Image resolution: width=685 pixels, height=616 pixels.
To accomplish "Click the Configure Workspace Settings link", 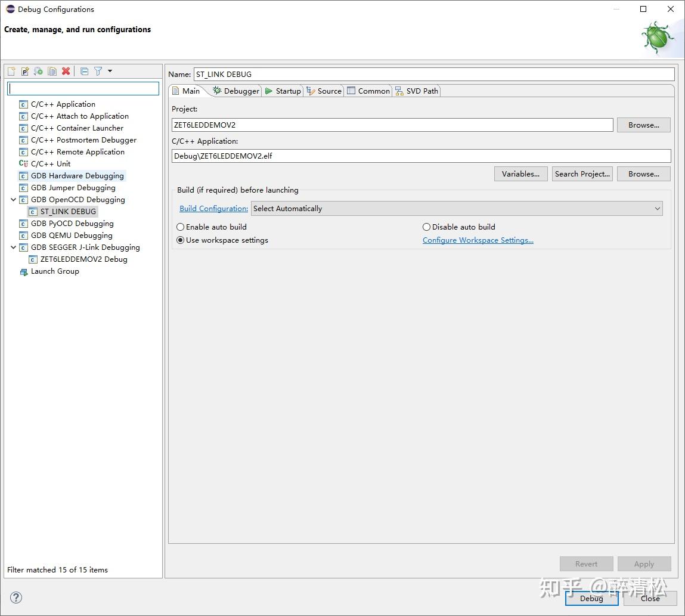I will [478, 240].
